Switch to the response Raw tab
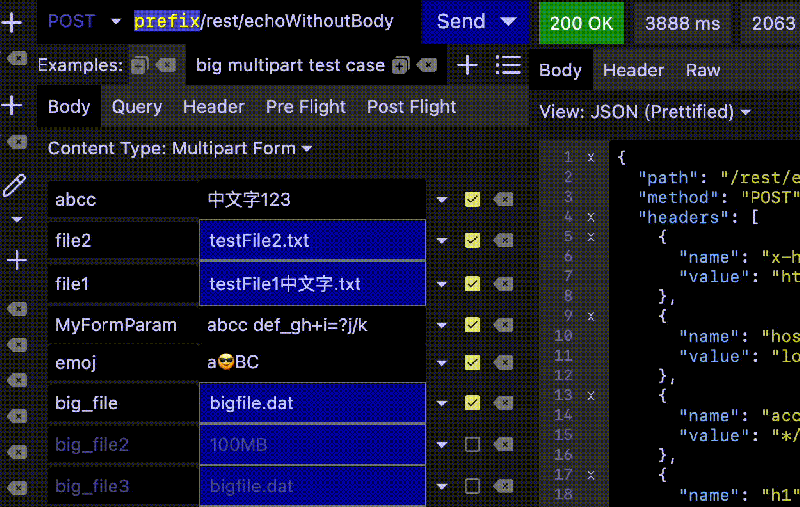 coord(703,70)
